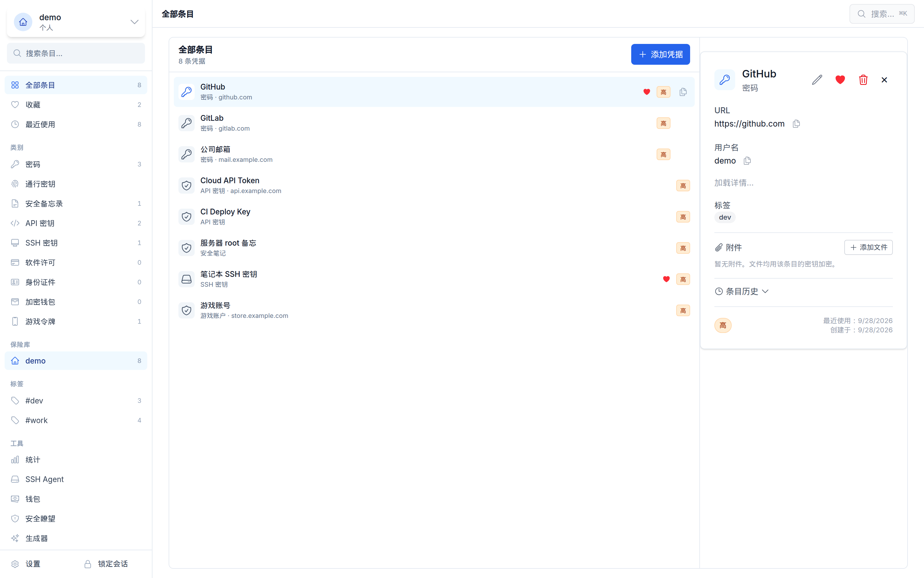Viewport: 924px width, 578px height.
Task: Close the GitHub detail panel
Action: point(884,80)
